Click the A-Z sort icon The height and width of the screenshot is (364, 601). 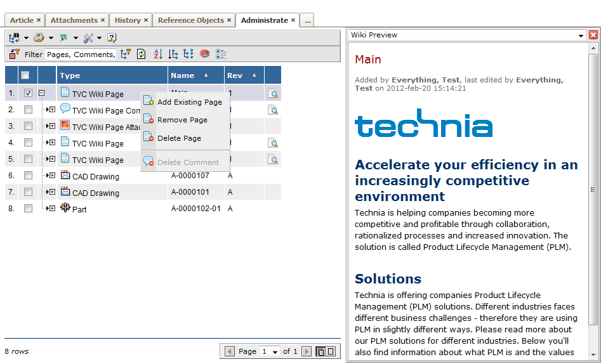point(158,55)
